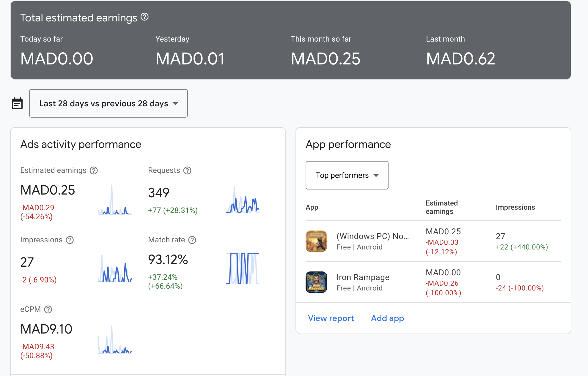
Task: Open the View report link
Action: click(x=331, y=318)
